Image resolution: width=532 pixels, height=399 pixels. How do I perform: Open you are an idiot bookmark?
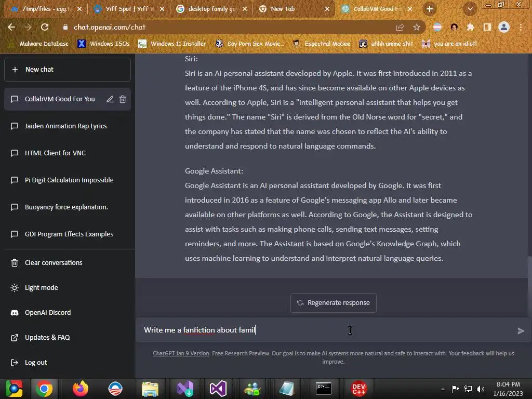[449, 44]
